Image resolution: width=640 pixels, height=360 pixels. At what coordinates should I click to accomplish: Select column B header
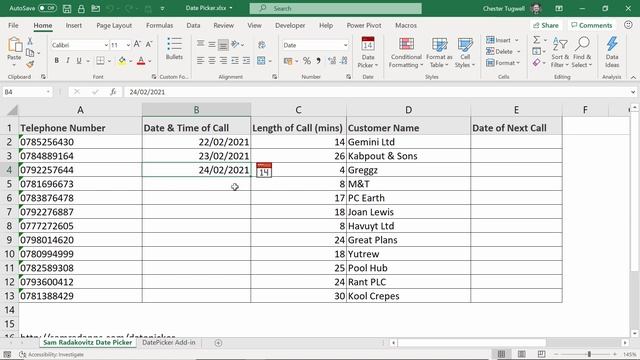pos(196,110)
